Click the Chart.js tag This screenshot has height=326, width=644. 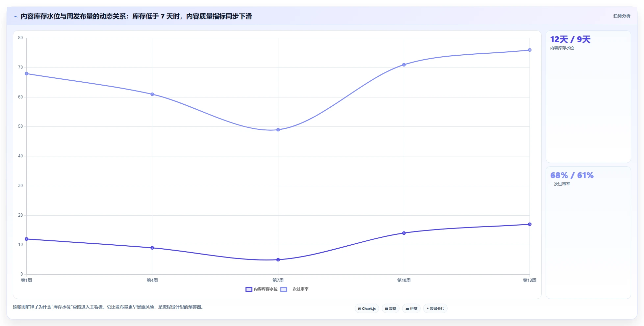tap(367, 309)
